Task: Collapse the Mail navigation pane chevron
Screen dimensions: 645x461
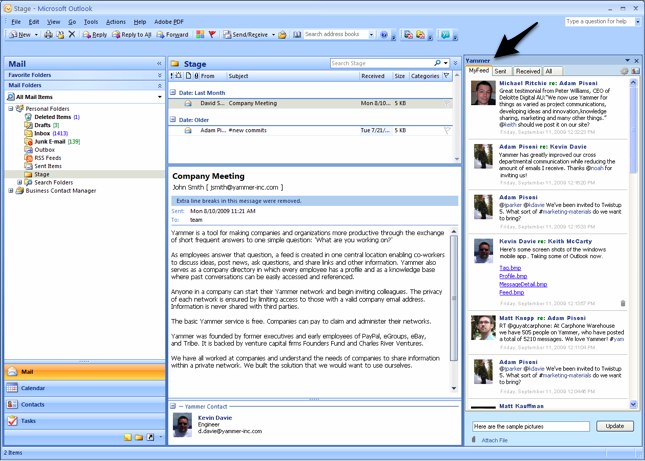Action: 159,64
